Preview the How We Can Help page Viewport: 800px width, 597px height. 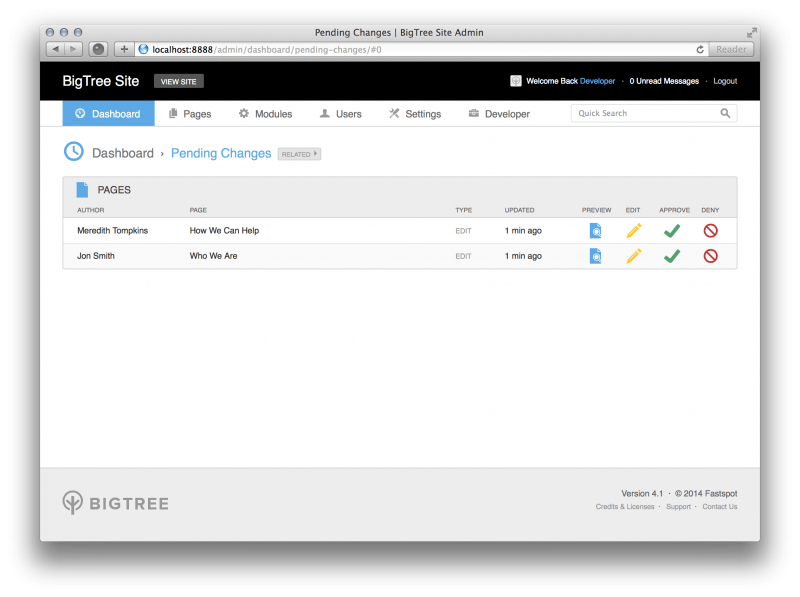point(595,231)
